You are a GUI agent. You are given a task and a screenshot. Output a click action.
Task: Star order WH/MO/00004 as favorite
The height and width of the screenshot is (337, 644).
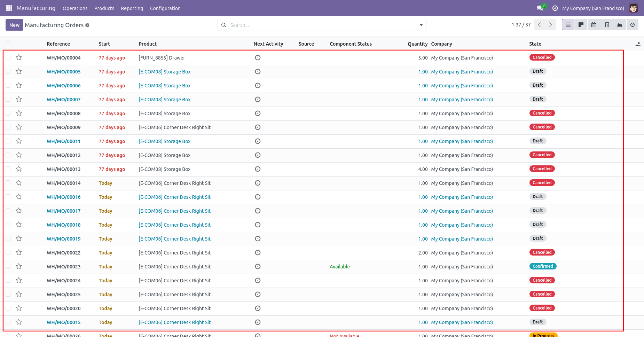[x=19, y=57]
